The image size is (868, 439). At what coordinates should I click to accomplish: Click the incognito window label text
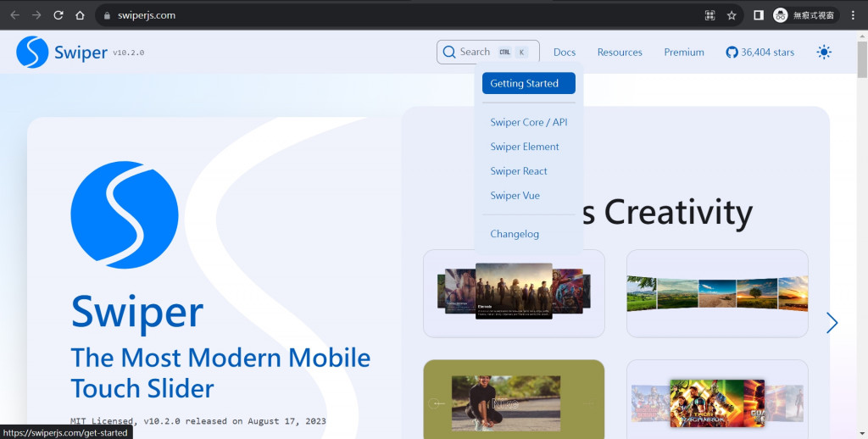point(813,15)
